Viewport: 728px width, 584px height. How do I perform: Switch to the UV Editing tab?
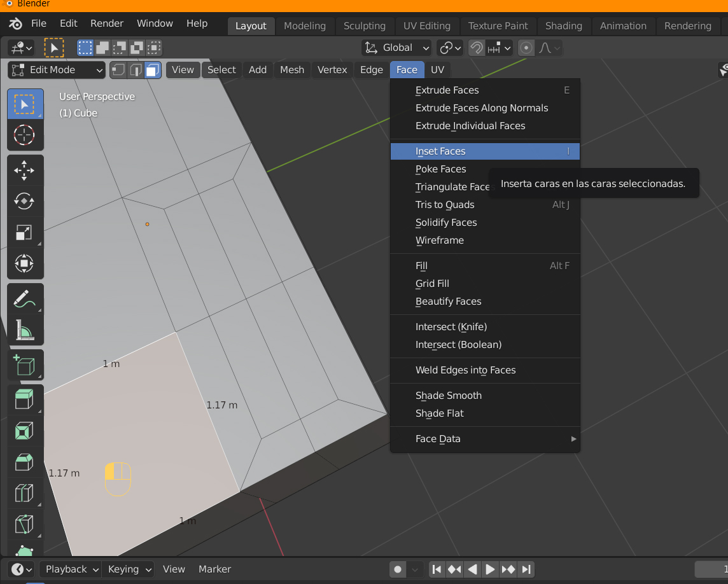tap(426, 26)
